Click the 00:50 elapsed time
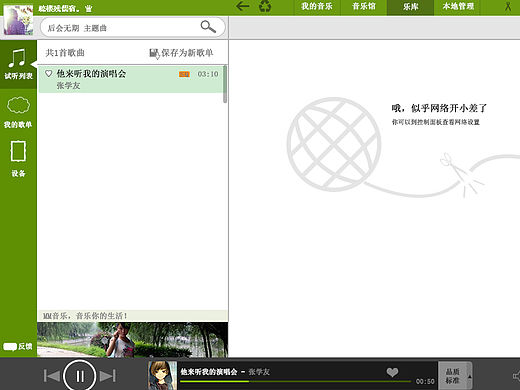This screenshot has width=520, height=390. tap(425, 381)
